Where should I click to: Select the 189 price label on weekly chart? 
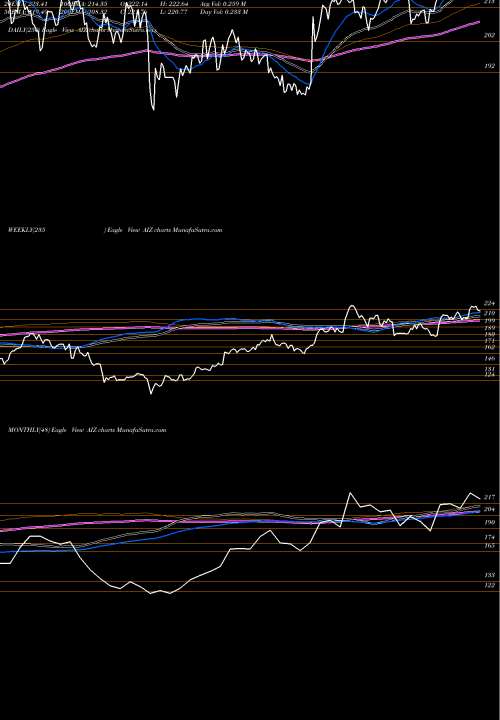tap(489, 328)
